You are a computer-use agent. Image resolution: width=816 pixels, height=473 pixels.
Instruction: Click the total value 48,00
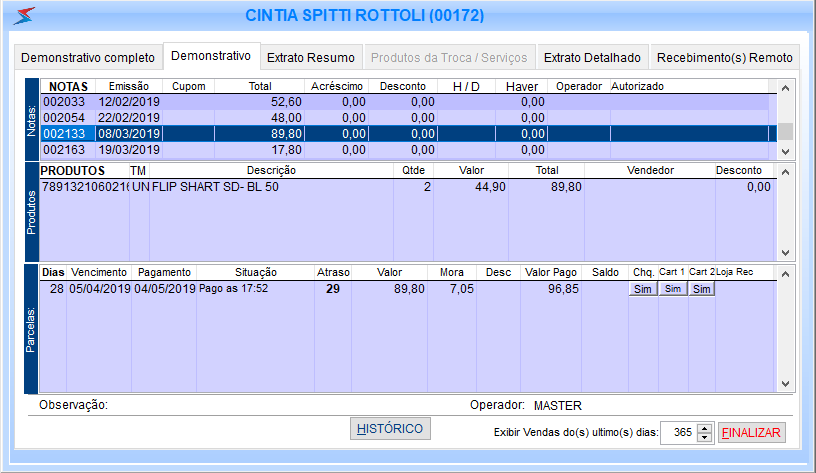pyautogui.click(x=286, y=118)
